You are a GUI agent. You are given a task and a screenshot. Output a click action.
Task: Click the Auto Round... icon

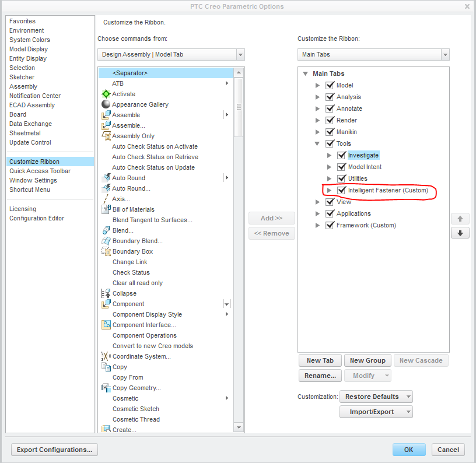tap(106, 188)
